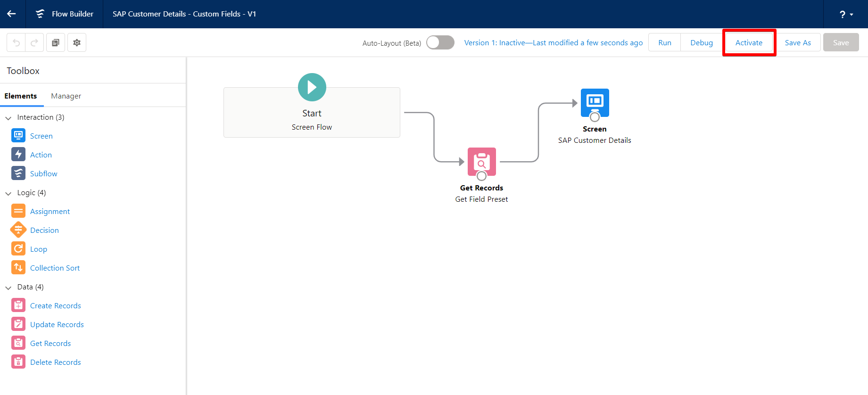Collapse the Data (4) section
Image resolution: width=868 pixels, height=395 pixels.
(x=8, y=287)
